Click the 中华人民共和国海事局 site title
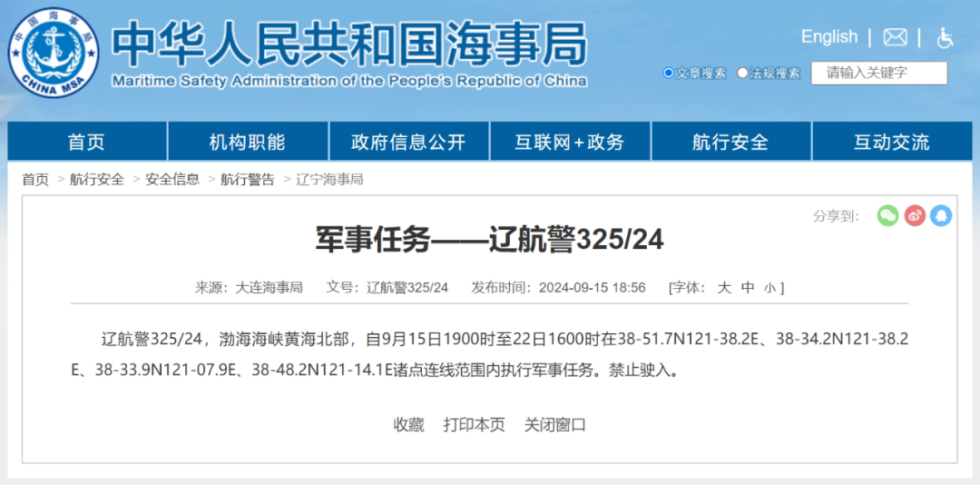This screenshot has width=980, height=485. click(350, 44)
